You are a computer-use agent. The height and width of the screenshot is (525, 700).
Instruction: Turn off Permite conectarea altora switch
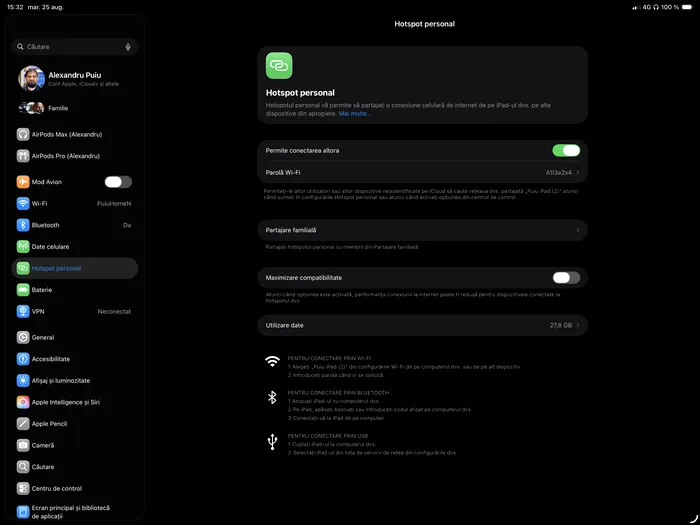pyautogui.click(x=566, y=150)
